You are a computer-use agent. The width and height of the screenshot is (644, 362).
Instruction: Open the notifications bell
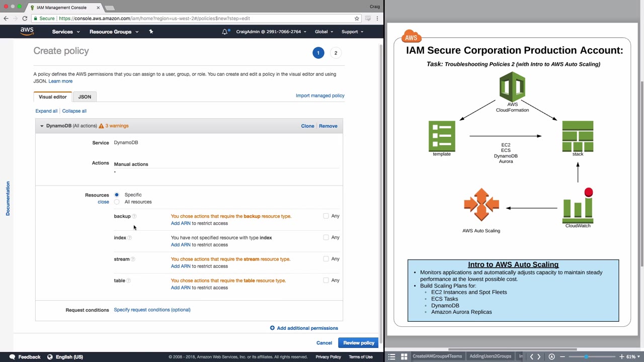224,32
